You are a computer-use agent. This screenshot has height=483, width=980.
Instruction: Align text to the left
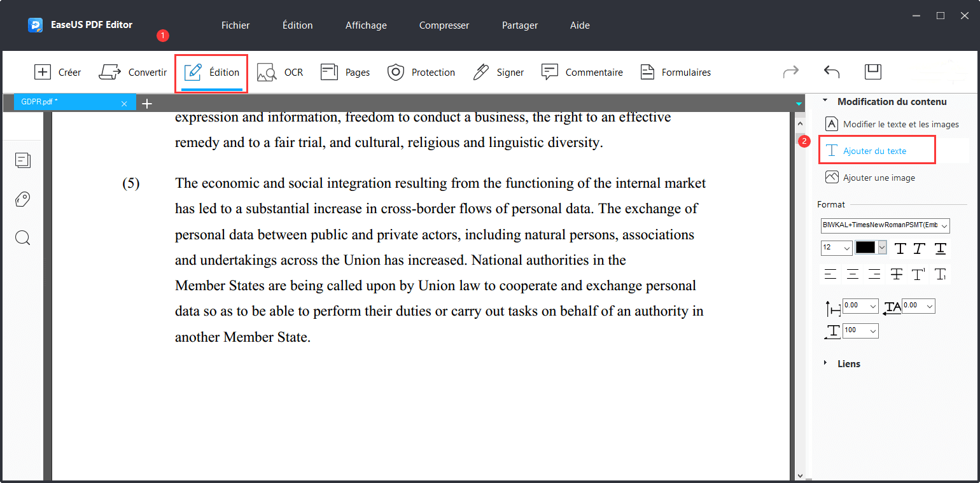click(830, 274)
